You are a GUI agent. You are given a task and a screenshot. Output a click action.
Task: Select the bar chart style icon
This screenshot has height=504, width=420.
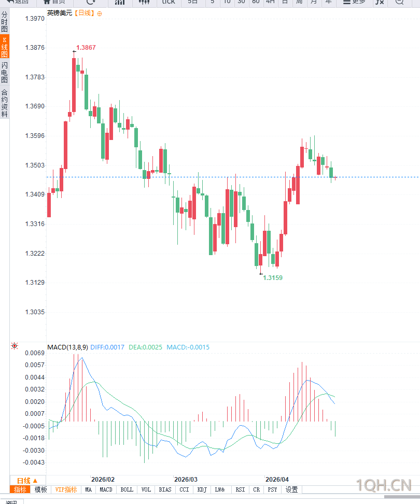(120, 2)
